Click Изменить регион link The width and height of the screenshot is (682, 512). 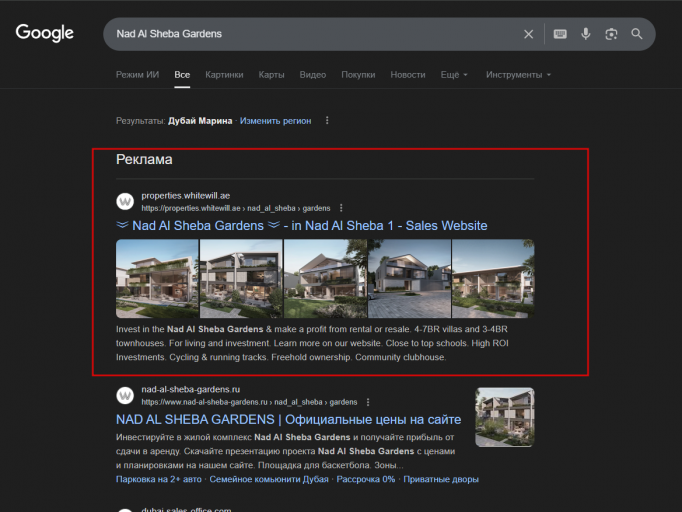275,121
